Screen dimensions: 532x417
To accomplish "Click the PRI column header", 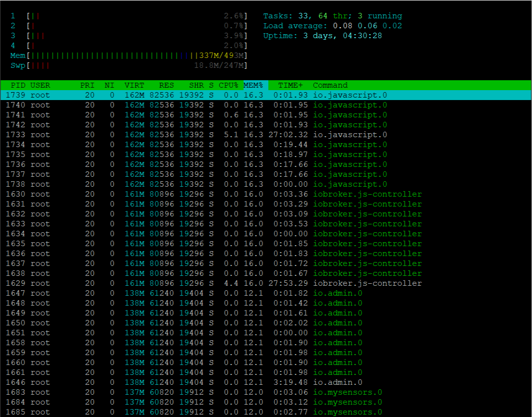I will (87, 85).
